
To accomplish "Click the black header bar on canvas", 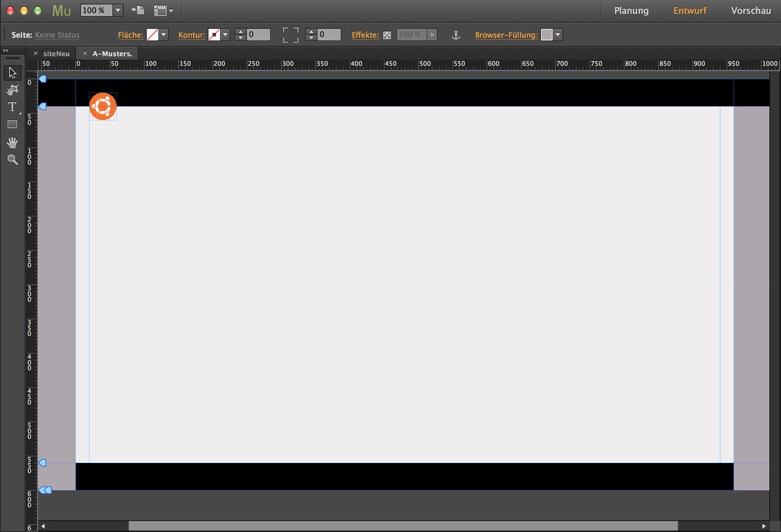I will pos(404,93).
